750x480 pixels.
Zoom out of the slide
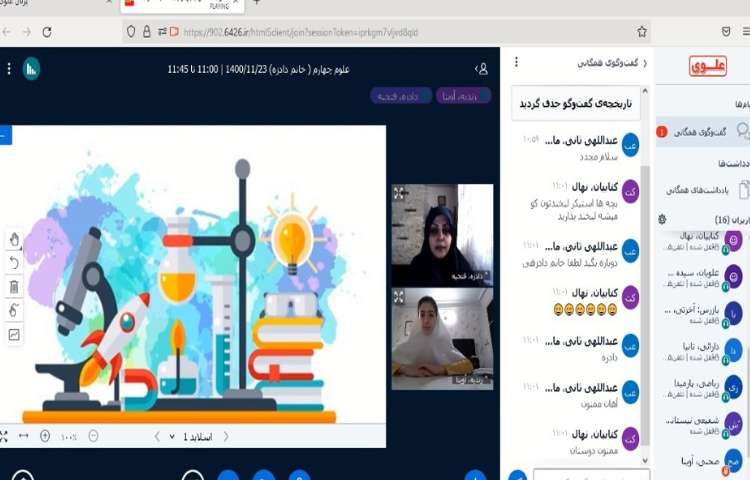coord(94,436)
